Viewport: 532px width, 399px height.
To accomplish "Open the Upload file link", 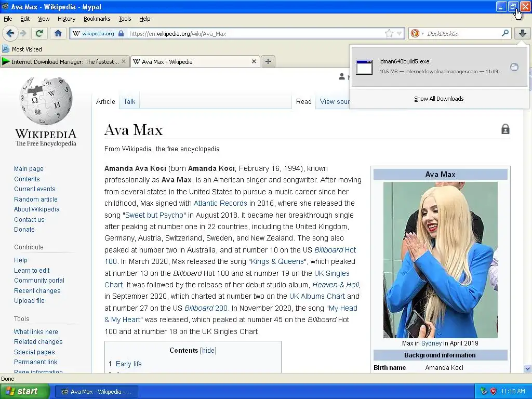I will click(x=29, y=301).
